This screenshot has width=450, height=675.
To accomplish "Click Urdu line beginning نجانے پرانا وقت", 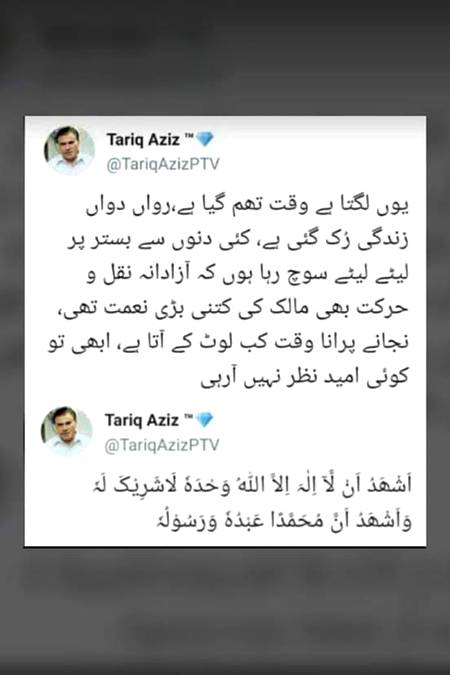I will click(x=228, y=343).
